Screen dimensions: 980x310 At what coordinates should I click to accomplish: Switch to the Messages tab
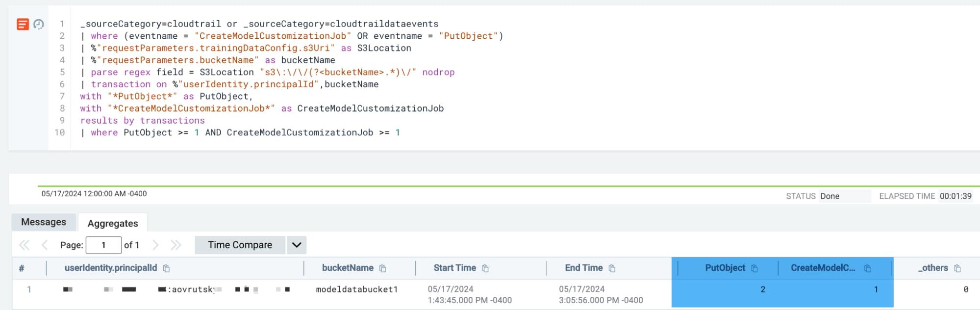(x=44, y=222)
